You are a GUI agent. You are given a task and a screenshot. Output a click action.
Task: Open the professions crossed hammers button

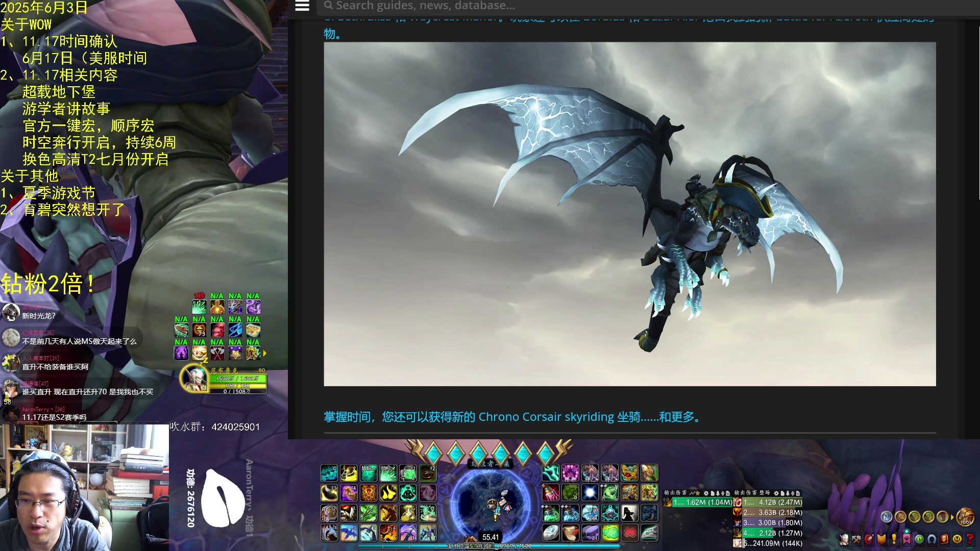click(856, 539)
